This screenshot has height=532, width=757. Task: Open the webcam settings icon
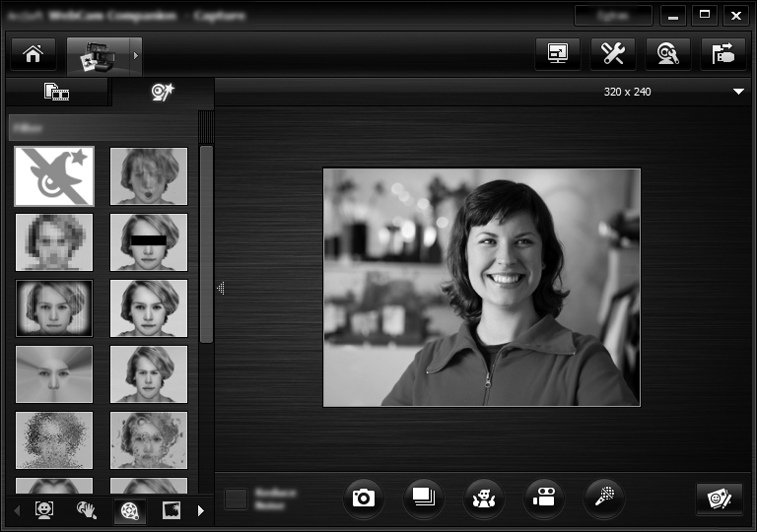[x=667, y=54]
